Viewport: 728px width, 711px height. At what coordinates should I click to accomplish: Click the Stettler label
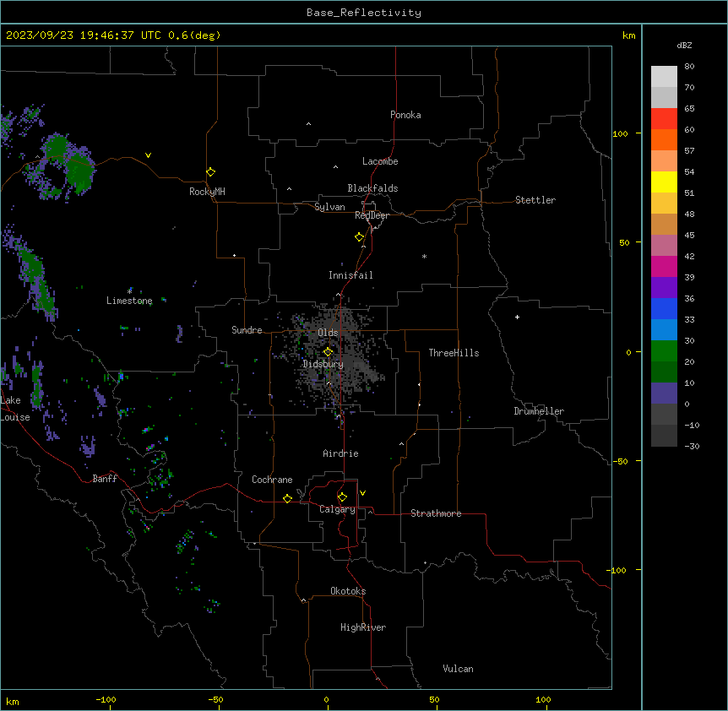tap(535, 200)
